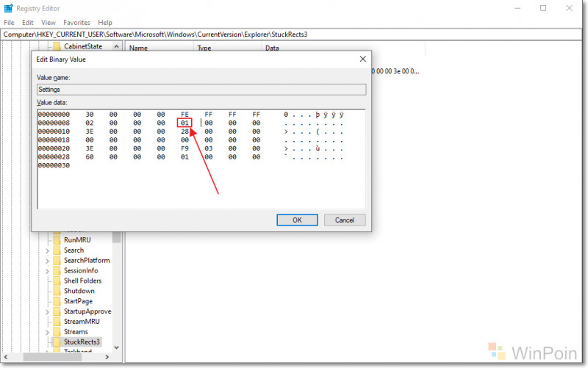588x368 pixels.
Task: Close the Edit Binary Value dialog
Action: coord(362,59)
